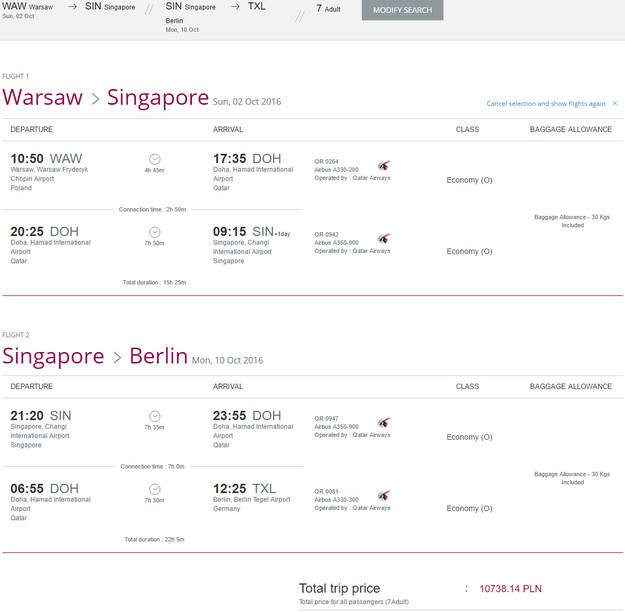
Task: Click Qatar Airways logo beside QR 0947
Action: coord(384,422)
